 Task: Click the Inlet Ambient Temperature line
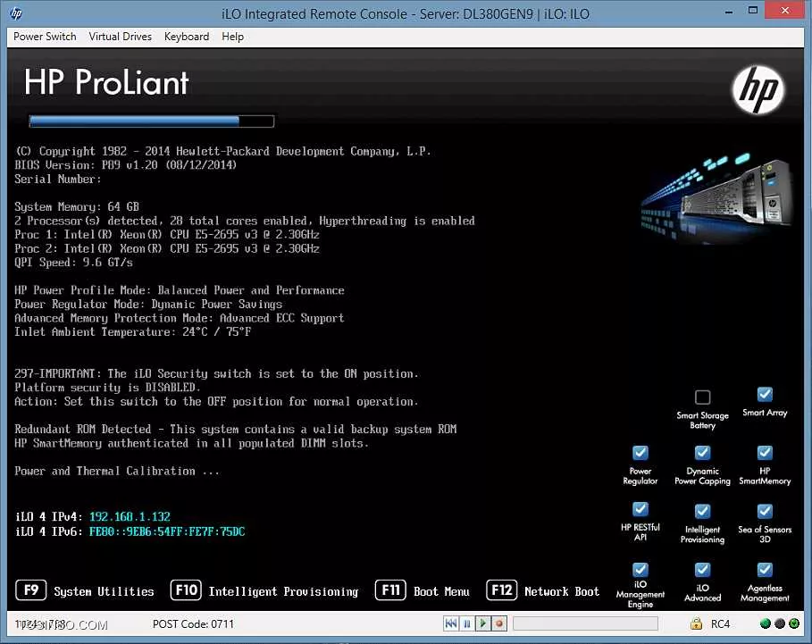[x=133, y=332]
